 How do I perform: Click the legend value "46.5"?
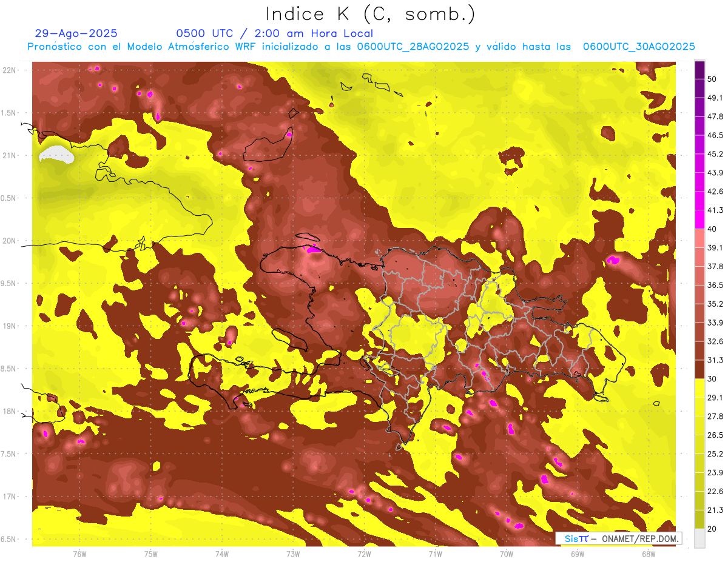(x=715, y=135)
